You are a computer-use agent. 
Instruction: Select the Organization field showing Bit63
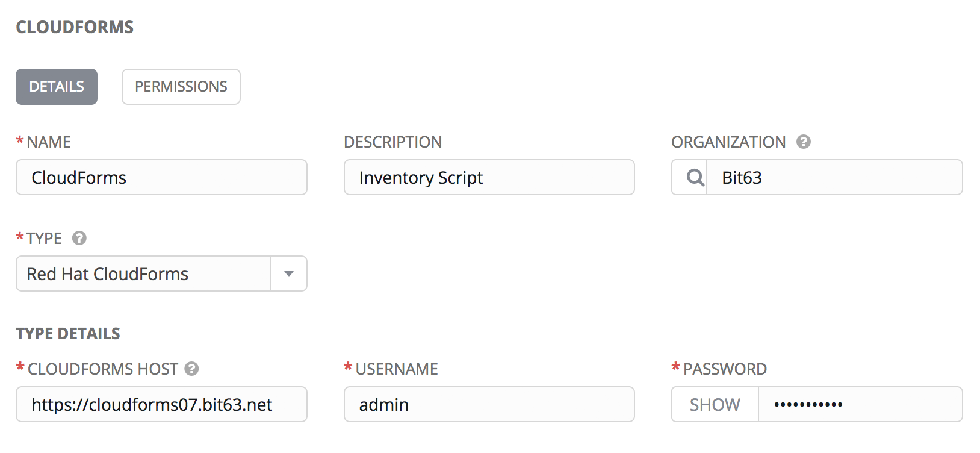(x=834, y=178)
